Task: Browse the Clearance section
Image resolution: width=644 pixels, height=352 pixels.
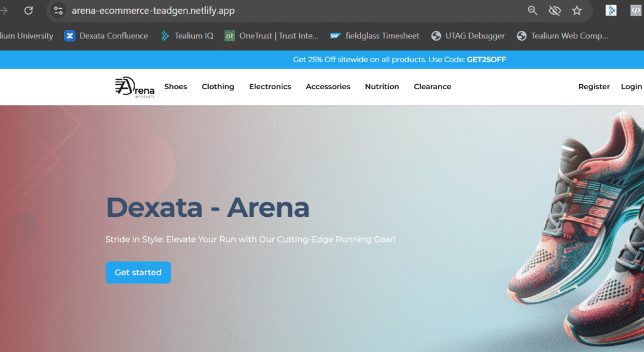Action: 432,87
